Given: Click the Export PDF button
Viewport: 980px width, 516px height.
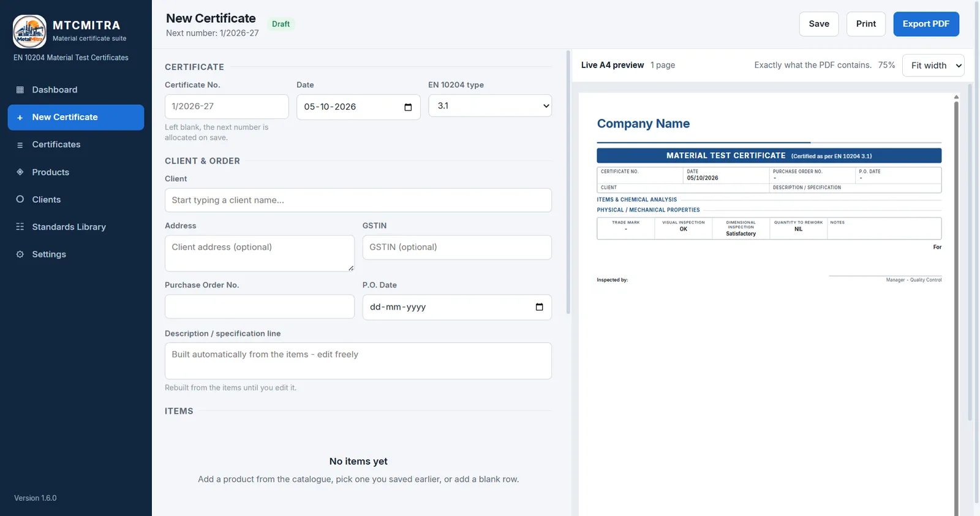Looking at the screenshot, I should click(x=925, y=24).
